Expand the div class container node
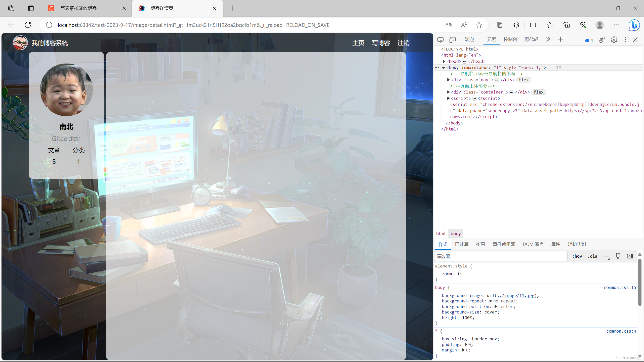Viewport: 644px width, 362px height. pos(448,92)
